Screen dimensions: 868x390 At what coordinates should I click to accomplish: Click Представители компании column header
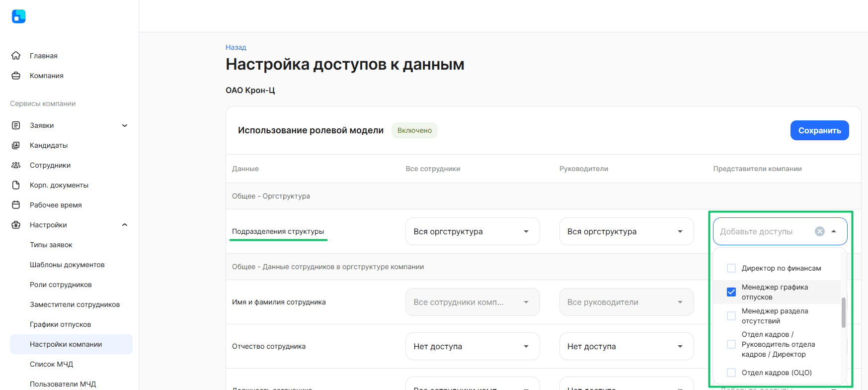757,169
